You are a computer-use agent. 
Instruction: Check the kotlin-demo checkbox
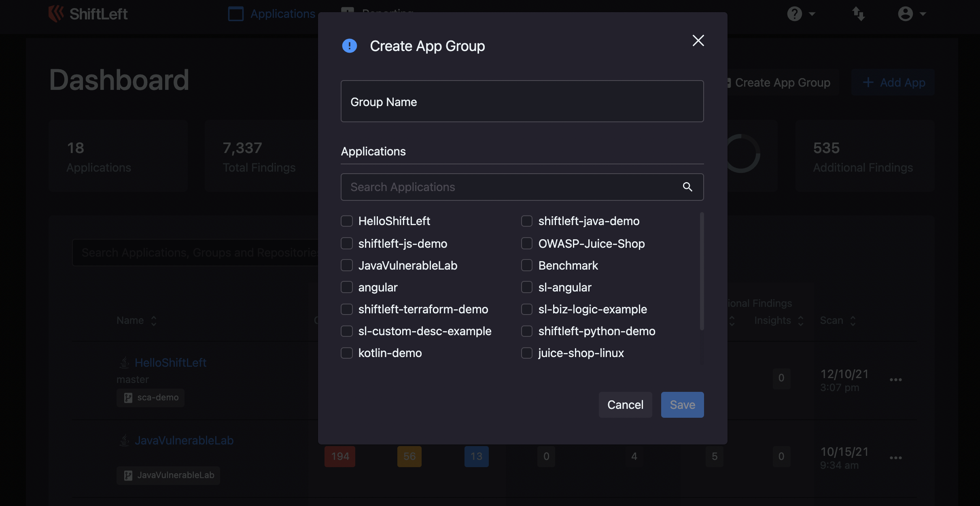[347, 353]
